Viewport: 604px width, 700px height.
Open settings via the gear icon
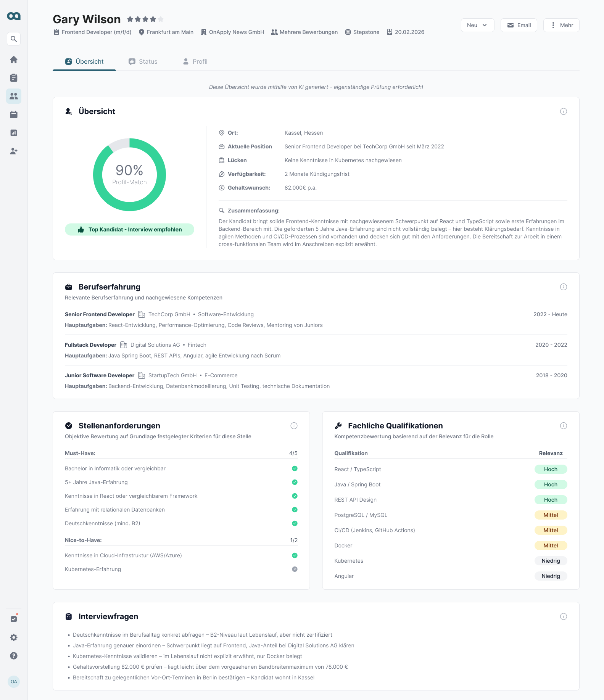tap(14, 637)
